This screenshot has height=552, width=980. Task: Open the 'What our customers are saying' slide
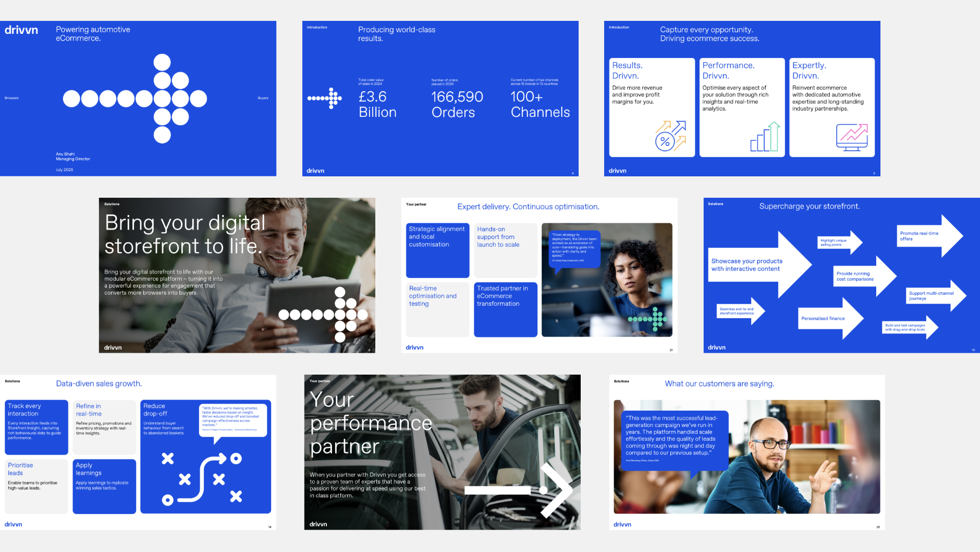click(x=747, y=452)
